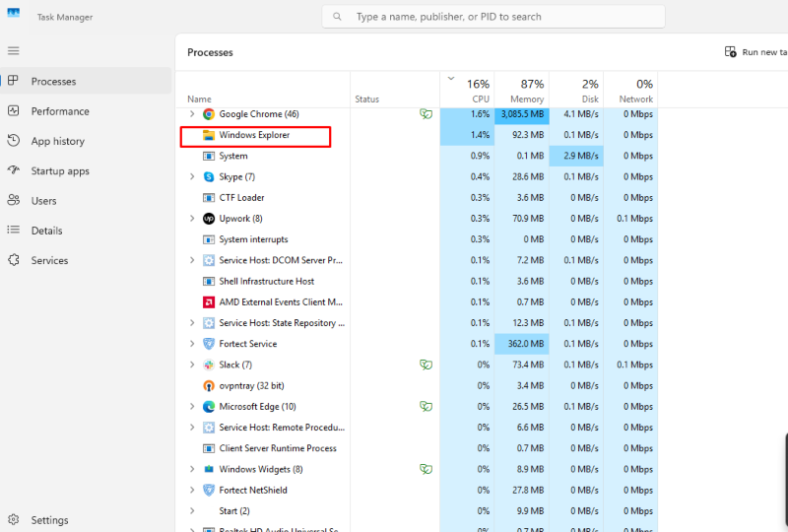Expand the Microsoft Edge (10) process group
Image resolution: width=788 pixels, height=532 pixels.
(x=192, y=406)
